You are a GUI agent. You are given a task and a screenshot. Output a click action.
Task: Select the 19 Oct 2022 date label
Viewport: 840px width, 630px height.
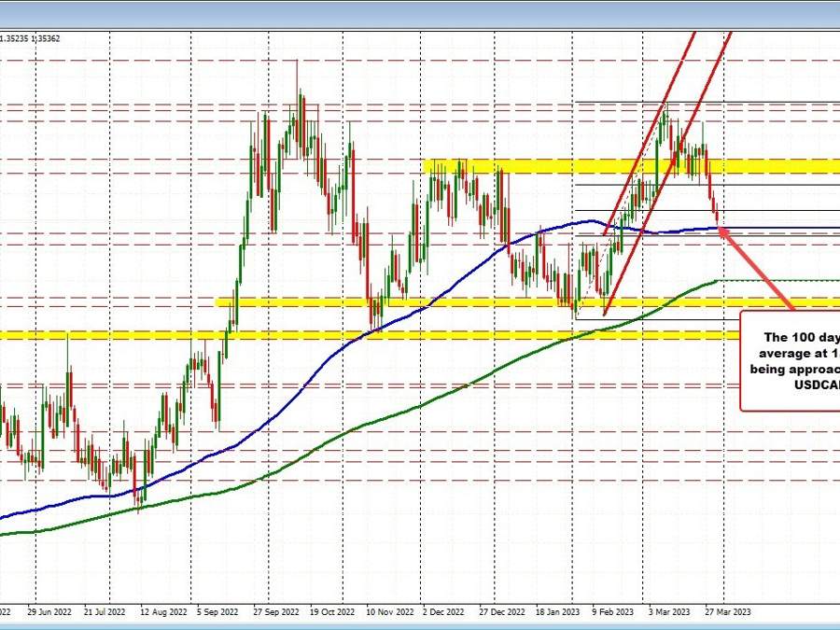(x=330, y=612)
